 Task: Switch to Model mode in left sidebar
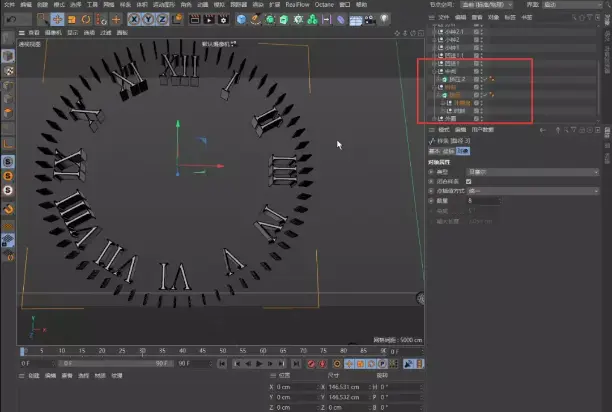[8, 56]
